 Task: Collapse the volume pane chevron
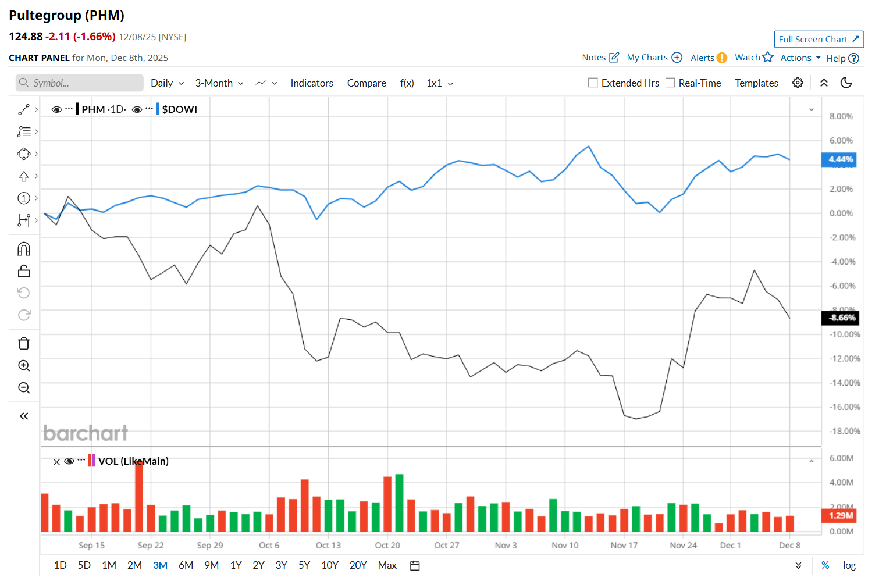[812, 461]
